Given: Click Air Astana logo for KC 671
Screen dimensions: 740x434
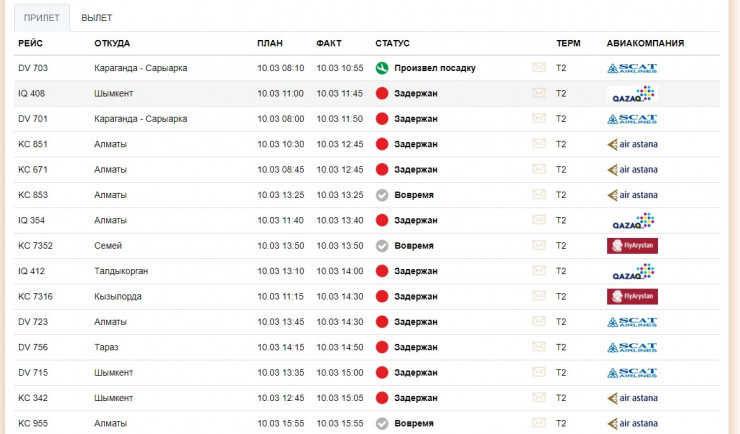Looking at the screenshot, I should click(x=632, y=170).
